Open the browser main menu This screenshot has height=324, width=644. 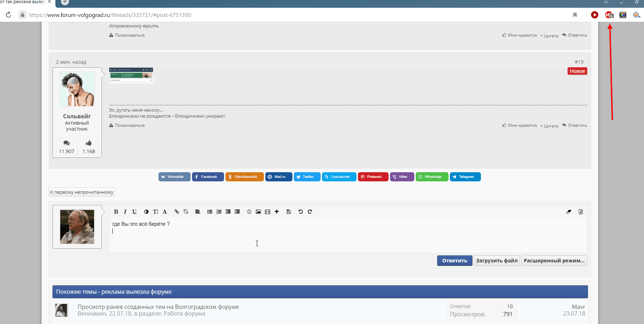606,2
